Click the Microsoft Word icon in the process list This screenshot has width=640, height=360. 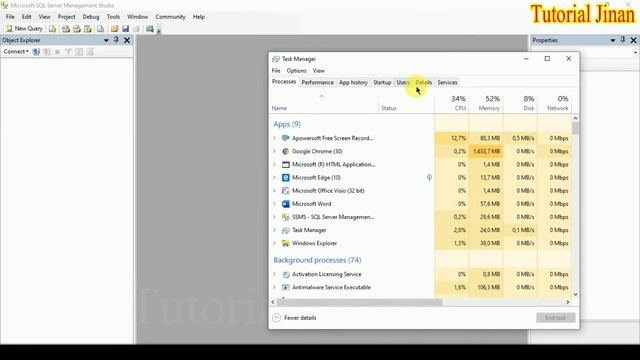286,204
